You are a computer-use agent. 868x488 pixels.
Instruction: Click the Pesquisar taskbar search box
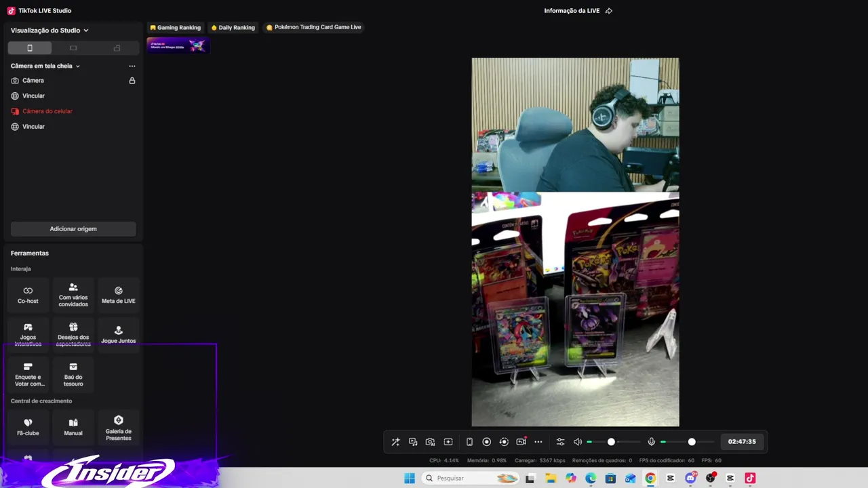point(470,479)
